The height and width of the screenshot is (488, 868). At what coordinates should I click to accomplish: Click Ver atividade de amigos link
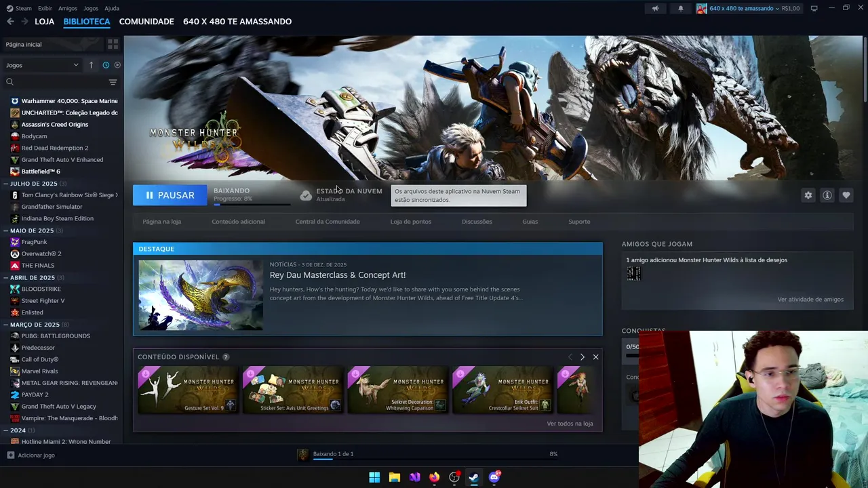click(810, 300)
